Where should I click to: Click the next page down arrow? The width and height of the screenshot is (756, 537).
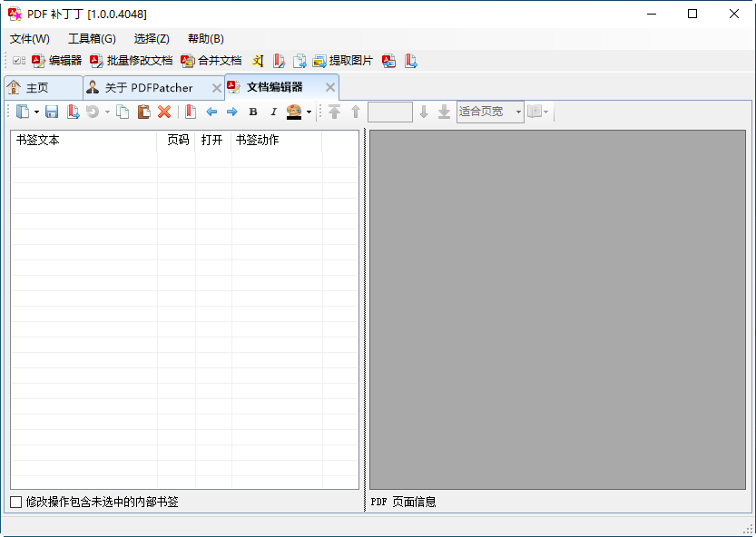pyautogui.click(x=424, y=112)
